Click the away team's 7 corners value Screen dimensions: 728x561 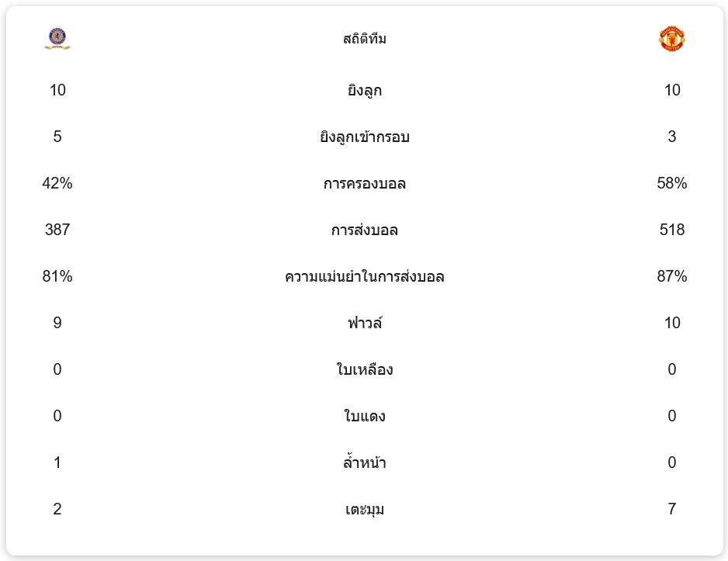pyautogui.click(x=671, y=509)
